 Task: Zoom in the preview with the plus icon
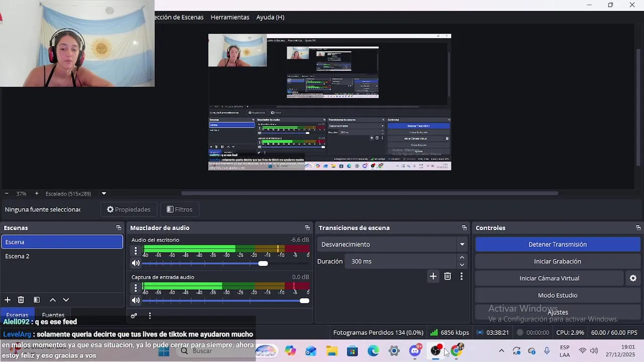pyautogui.click(x=36, y=194)
